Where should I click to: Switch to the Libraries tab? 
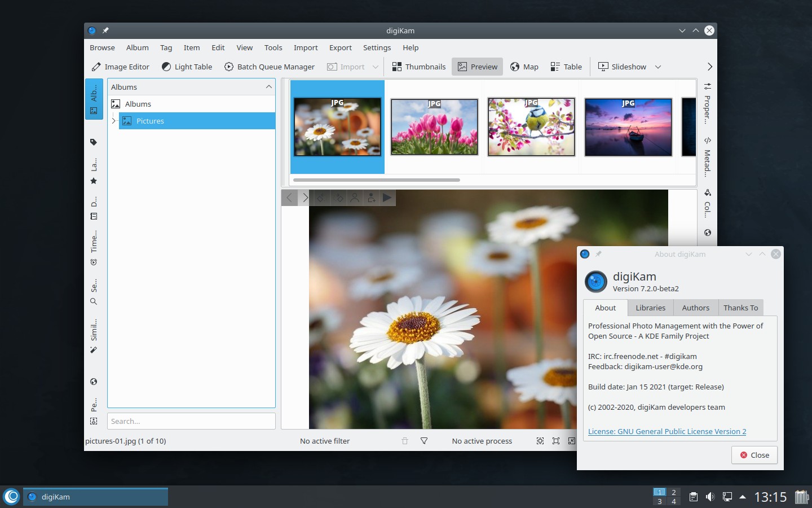coord(650,308)
